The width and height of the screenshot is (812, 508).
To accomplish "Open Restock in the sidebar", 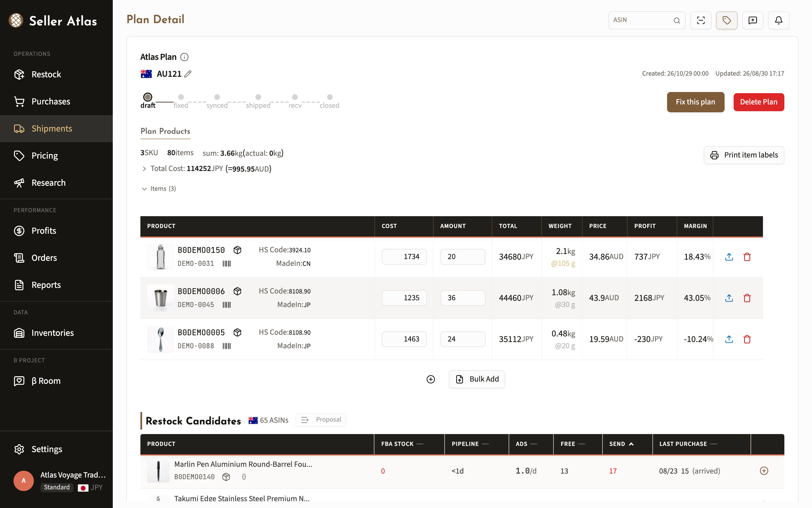I will coord(56,74).
